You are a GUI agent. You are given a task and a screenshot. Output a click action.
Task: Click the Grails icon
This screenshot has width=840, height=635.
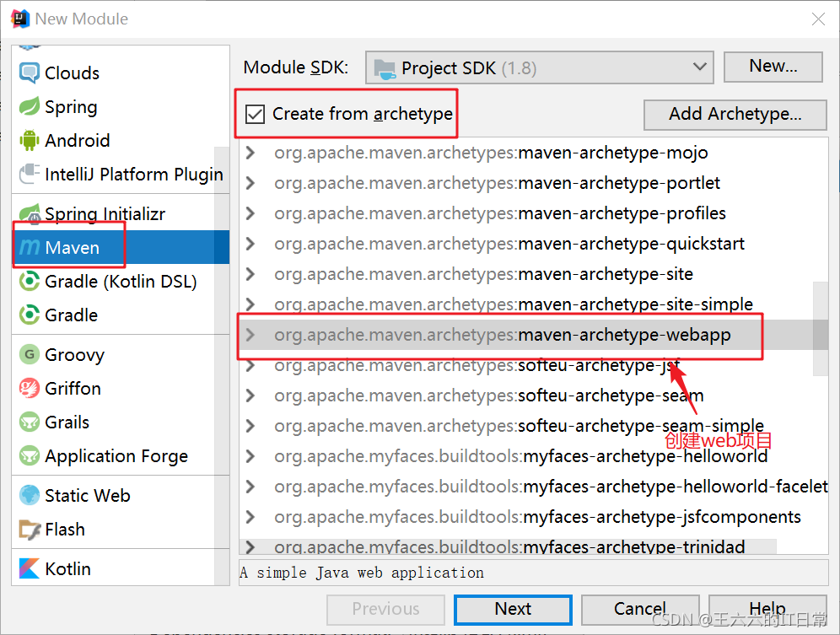click(x=29, y=422)
